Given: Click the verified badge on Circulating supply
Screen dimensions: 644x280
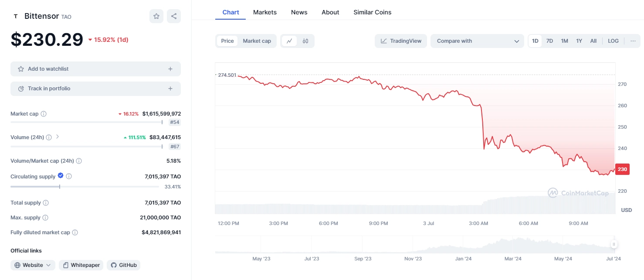Looking at the screenshot, I should pos(61,176).
